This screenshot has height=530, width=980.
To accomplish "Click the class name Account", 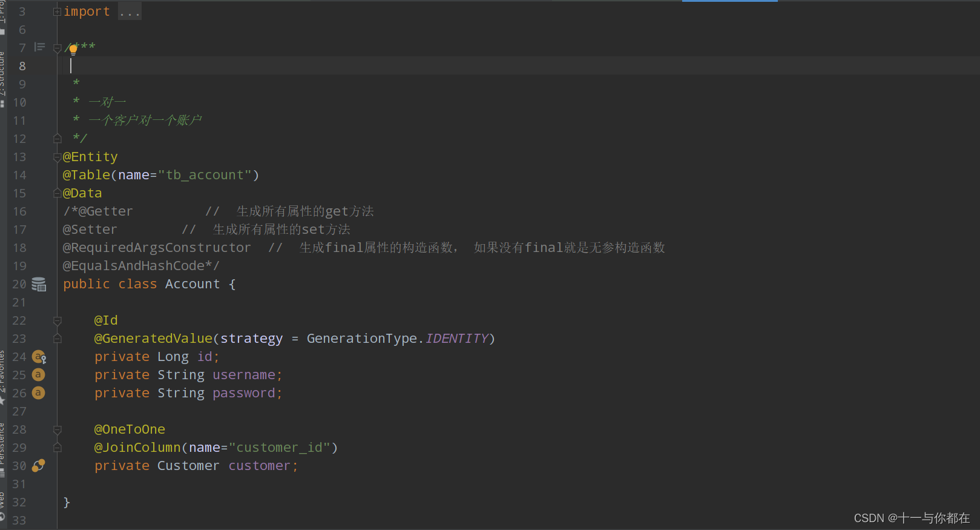I will point(192,284).
